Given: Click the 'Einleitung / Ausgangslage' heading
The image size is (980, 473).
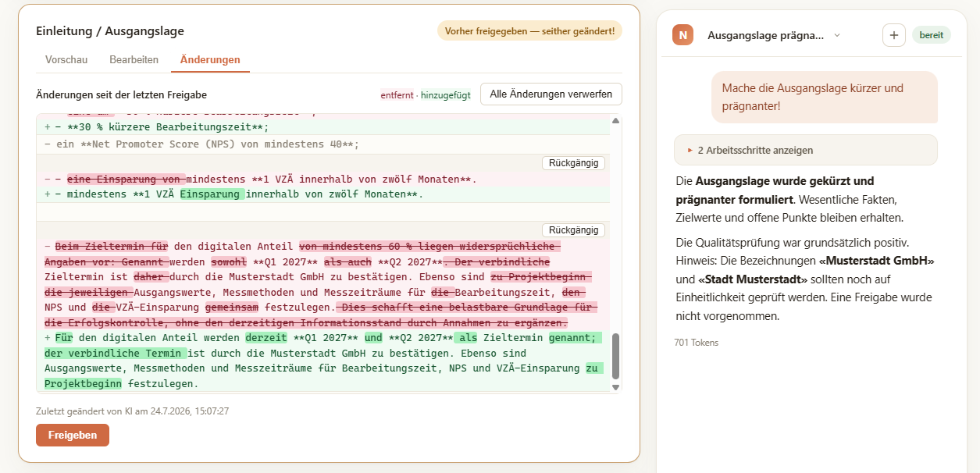Looking at the screenshot, I should (110, 31).
